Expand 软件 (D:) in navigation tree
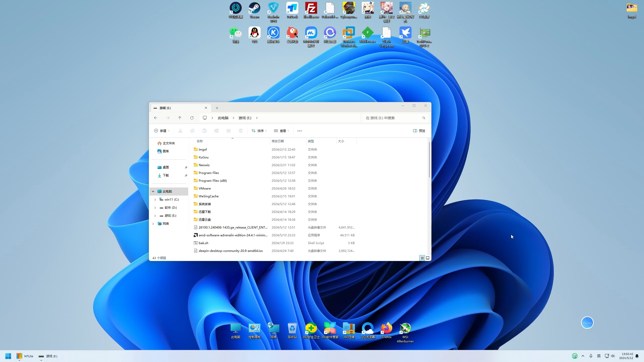The image size is (644, 362). click(155, 208)
